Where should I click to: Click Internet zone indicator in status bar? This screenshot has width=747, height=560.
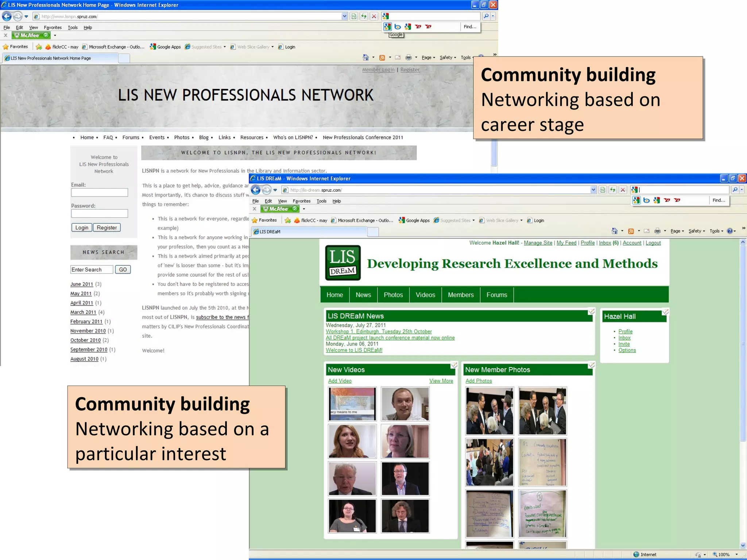[x=645, y=555]
